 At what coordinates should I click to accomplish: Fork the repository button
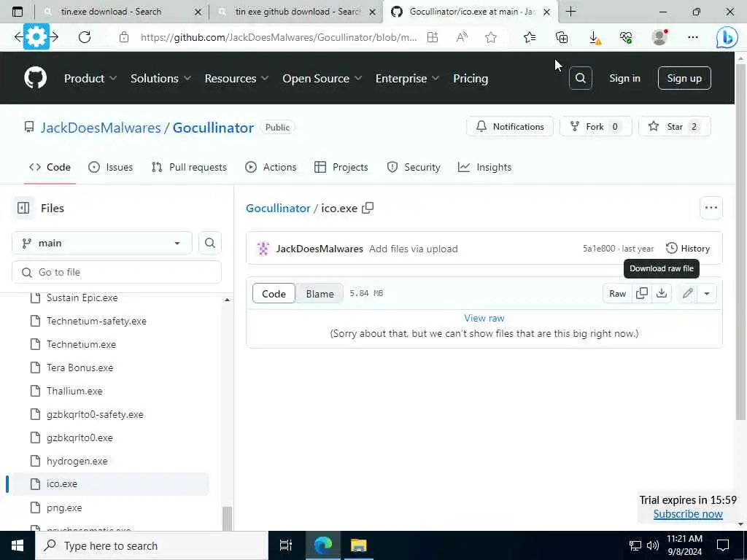(595, 127)
